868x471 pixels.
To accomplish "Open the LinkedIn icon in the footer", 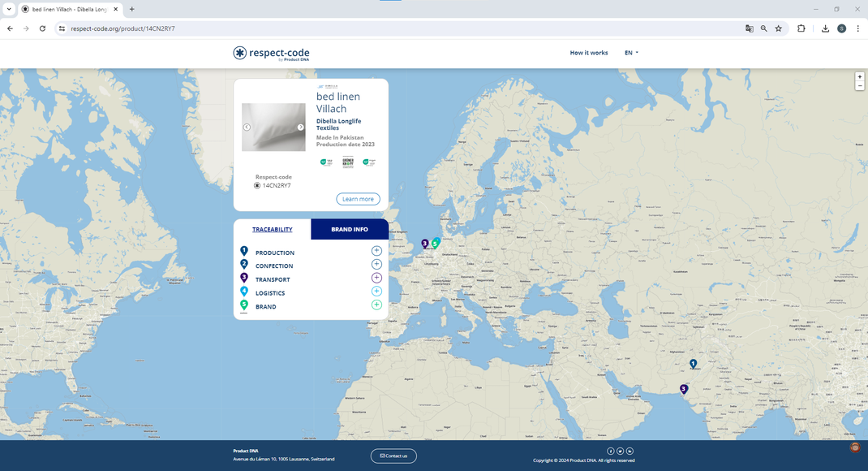I will point(630,451).
